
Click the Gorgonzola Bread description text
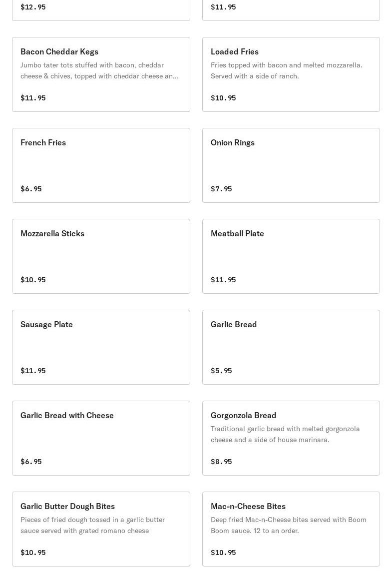tap(285, 434)
